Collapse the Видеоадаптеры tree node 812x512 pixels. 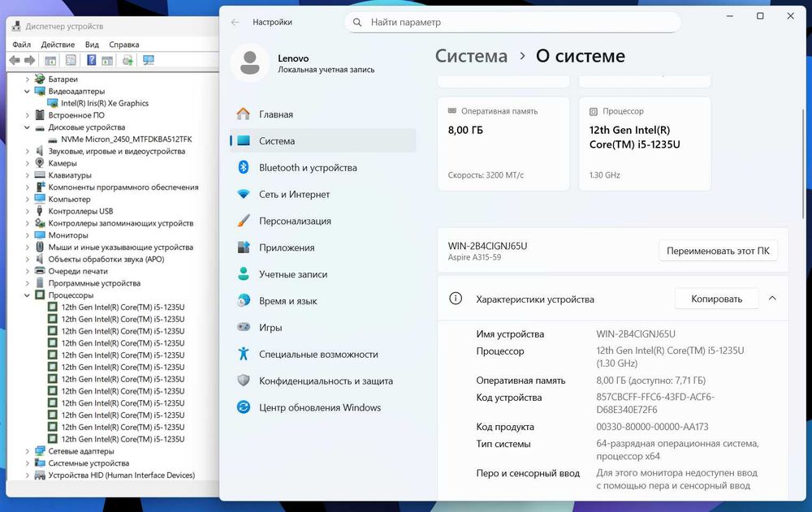[x=28, y=91]
